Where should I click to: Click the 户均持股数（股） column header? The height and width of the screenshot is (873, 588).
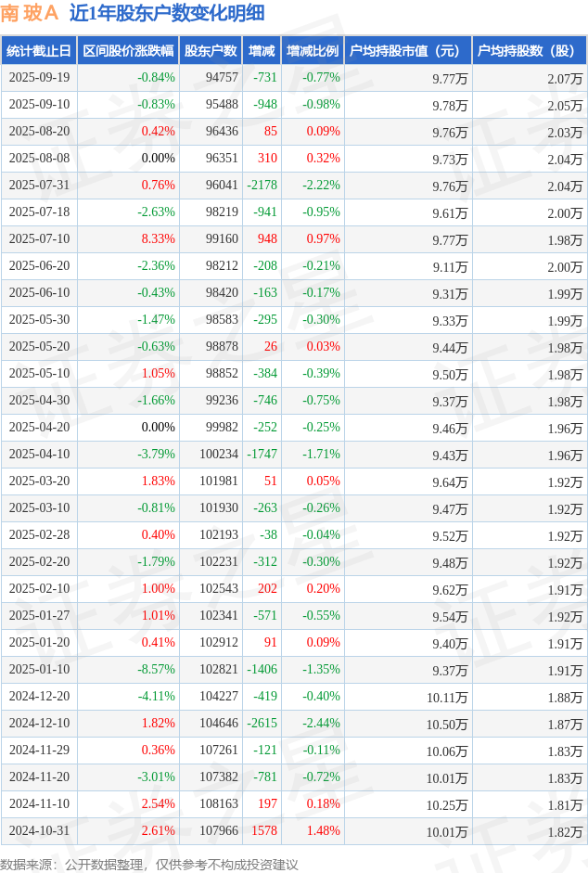point(529,51)
